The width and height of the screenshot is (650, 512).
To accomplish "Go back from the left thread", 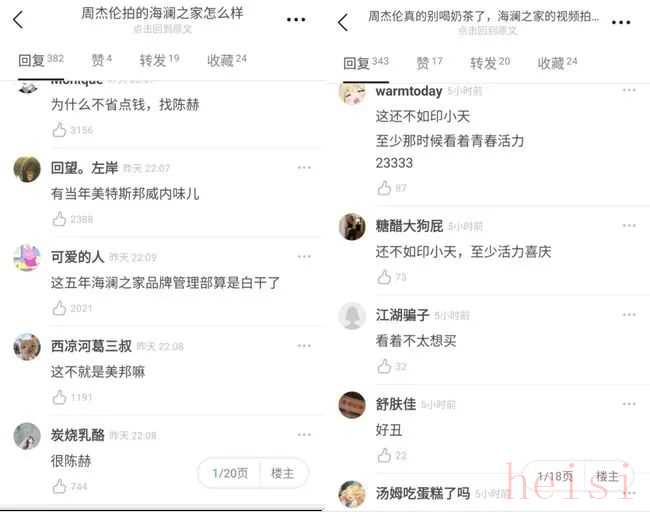I will pos(18,19).
